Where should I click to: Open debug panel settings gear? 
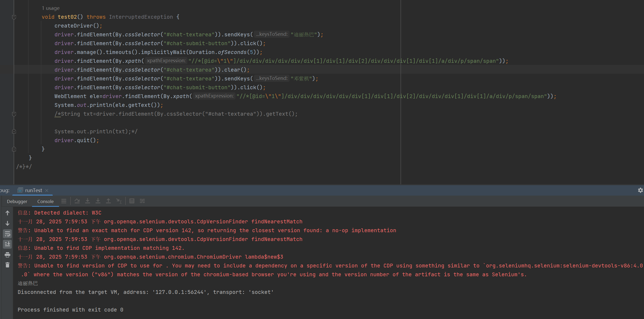[x=640, y=190]
